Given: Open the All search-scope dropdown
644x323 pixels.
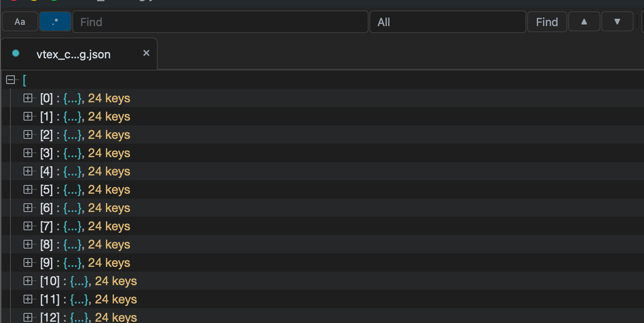Looking at the screenshot, I should (x=448, y=22).
